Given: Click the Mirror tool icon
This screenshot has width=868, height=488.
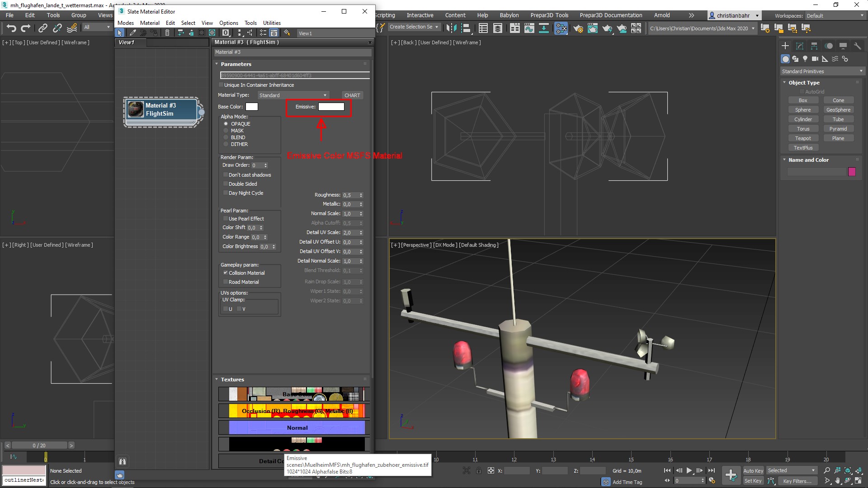Looking at the screenshot, I should pos(451,28).
